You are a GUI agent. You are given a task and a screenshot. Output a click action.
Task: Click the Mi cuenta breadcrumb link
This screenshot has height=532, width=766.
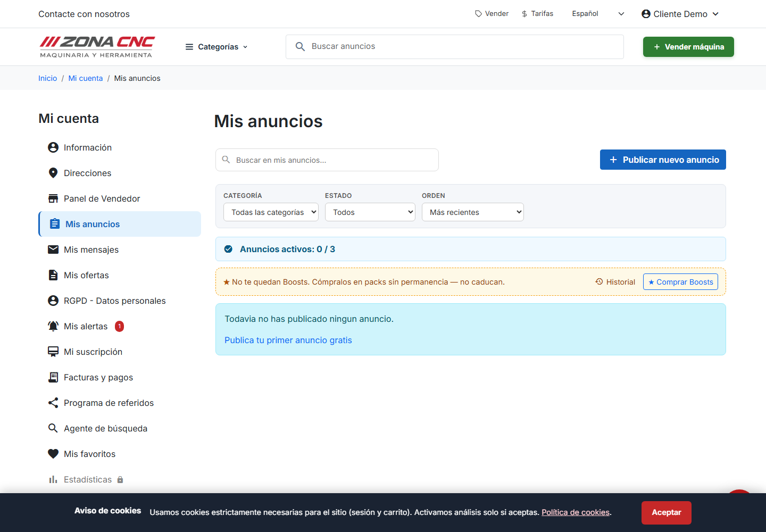[x=86, y=78]
